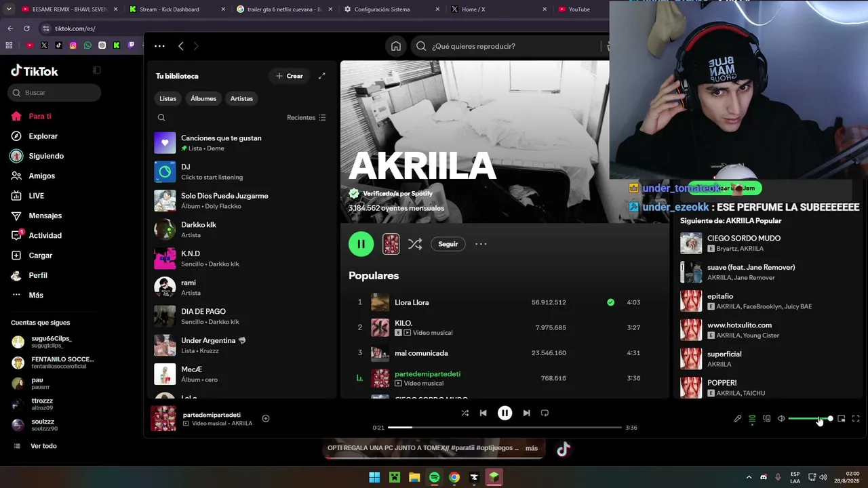Open TikTok LIVE section
Image resolution: width=868 pixels, height=488 pixels.
[36, 196]
